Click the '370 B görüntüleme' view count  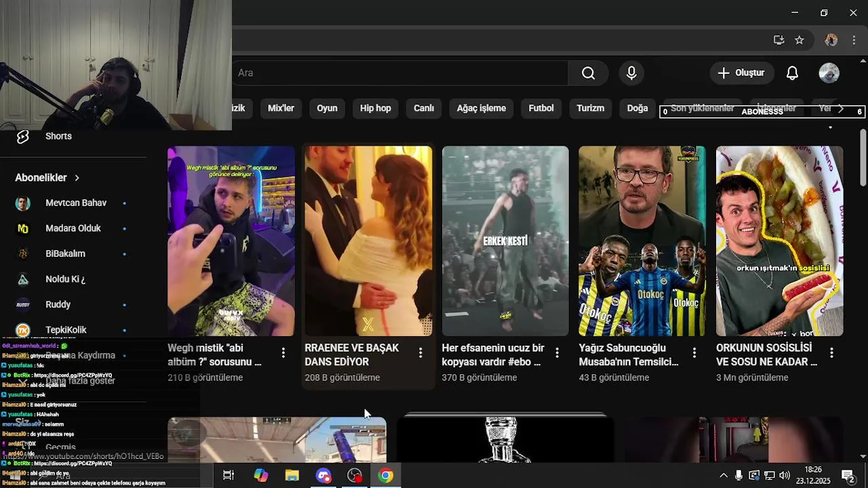pyautogui.click(x=479, y=378)
